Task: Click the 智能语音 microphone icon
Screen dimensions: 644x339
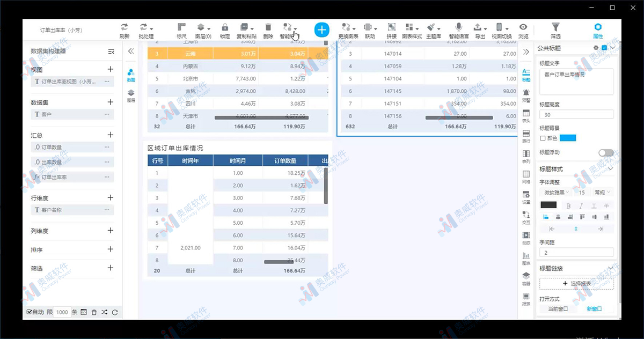Action: tap(458, 27)
